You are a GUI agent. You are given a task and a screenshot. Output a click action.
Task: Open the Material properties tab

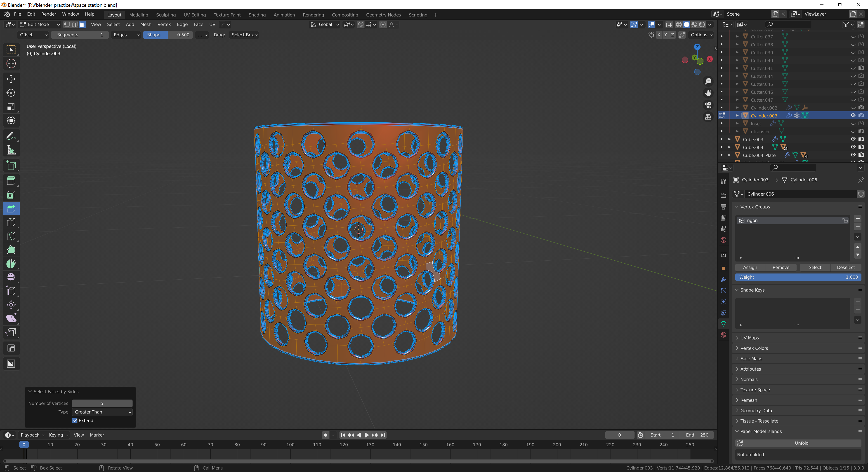[723, 335]
